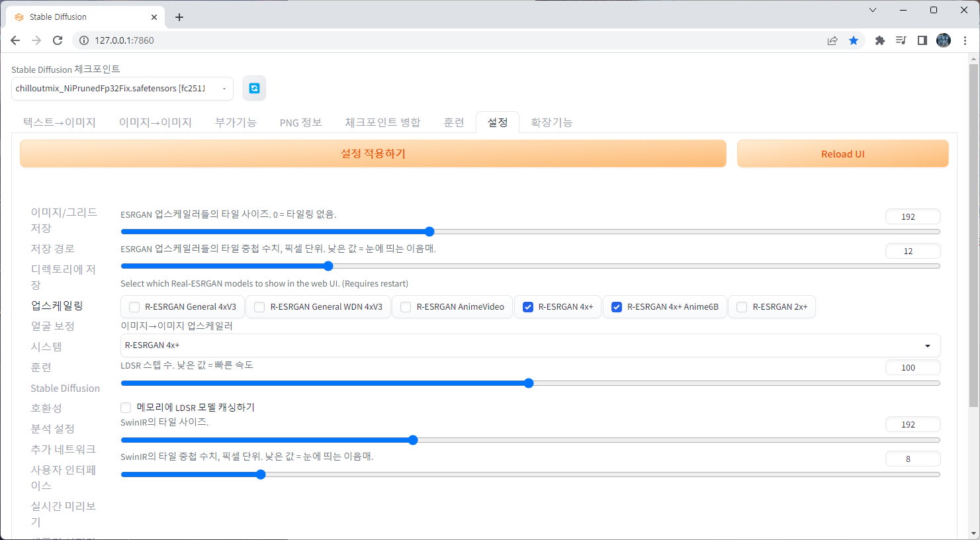The height and width of the screenshot is (540, 980).
Task: Click the ESRGAN 타일 사이즈 slider handle
Action: click(x=429, y=232)
